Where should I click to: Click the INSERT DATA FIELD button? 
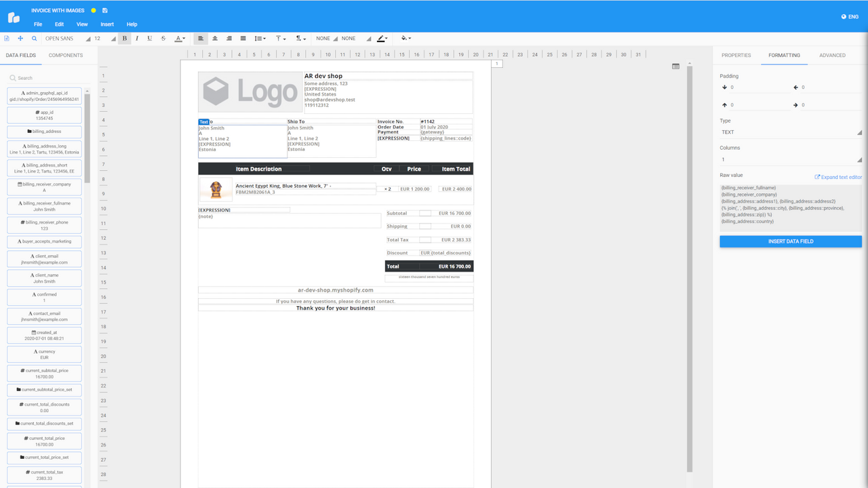790,241
